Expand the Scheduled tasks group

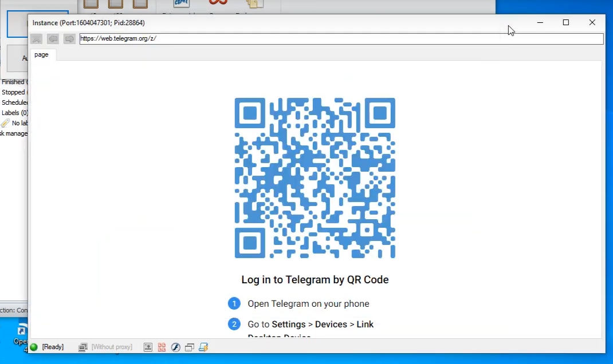(14, 102)
